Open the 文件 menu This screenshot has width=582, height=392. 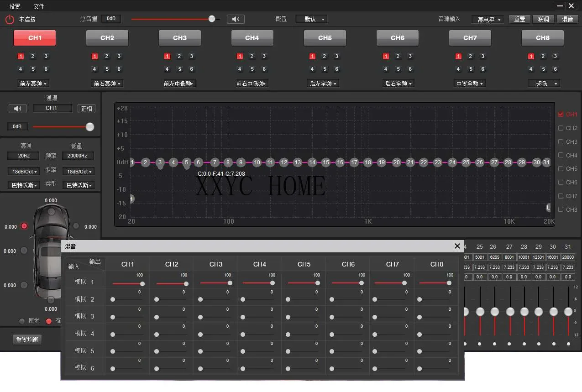pyautogui.click(x=39, y=6)
